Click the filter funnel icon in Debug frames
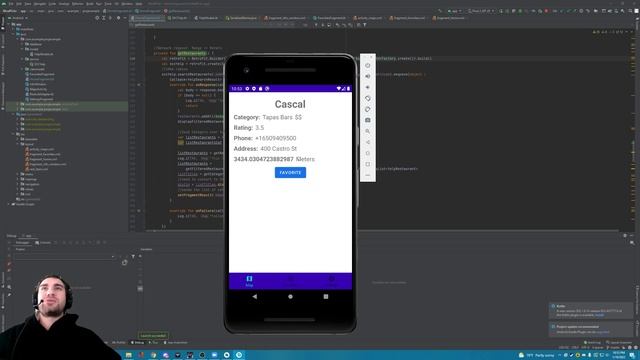640x360 pixels. tap(133, 256)
